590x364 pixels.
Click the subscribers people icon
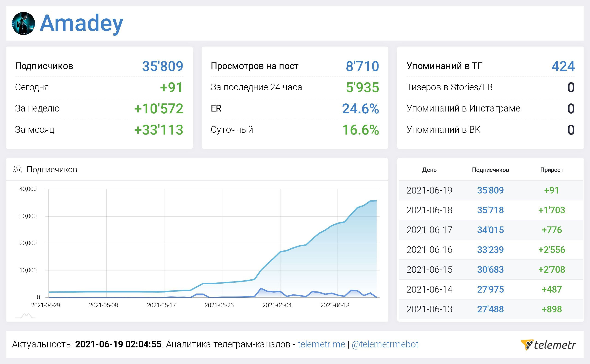[17, 169]
